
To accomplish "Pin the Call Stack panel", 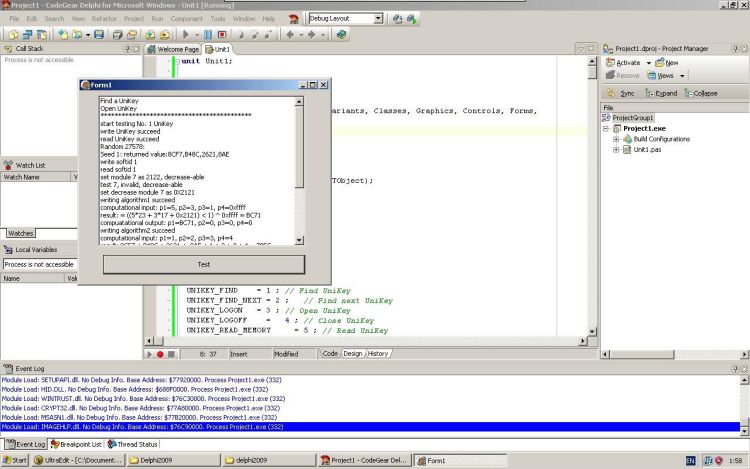I will point(127,49).
